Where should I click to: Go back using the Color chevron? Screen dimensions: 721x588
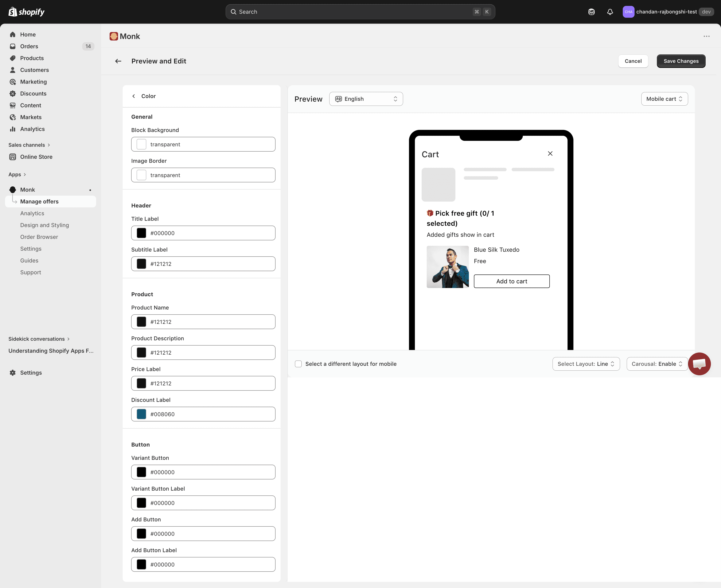[134, 96]
